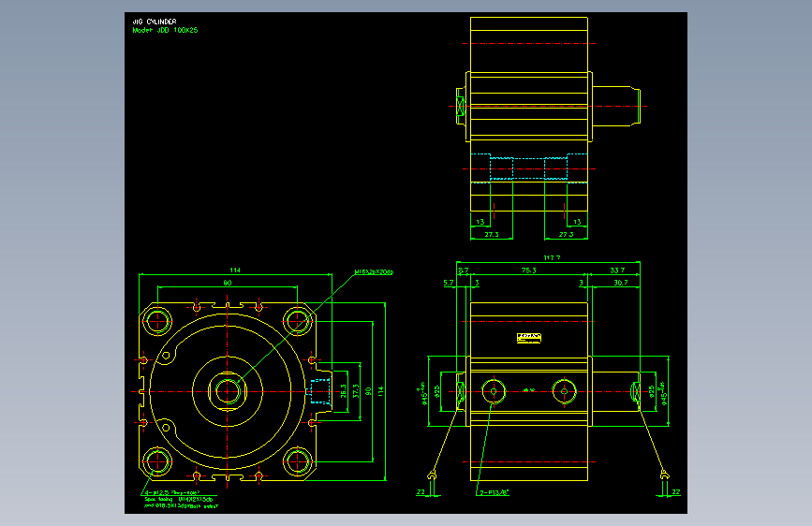Click the 'Model JDD 100X25' label
This screenshot has height=526, width=812.
click(x=165, y=30)
